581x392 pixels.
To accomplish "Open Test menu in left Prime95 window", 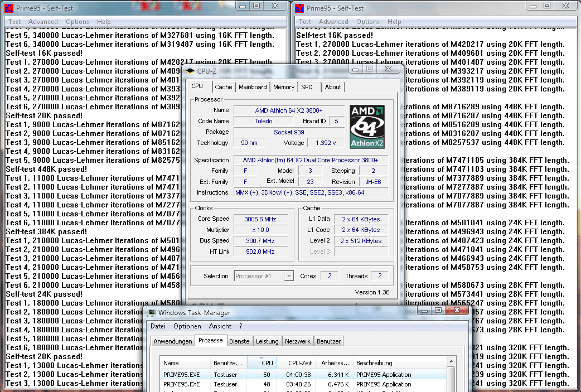I will 14,22.
